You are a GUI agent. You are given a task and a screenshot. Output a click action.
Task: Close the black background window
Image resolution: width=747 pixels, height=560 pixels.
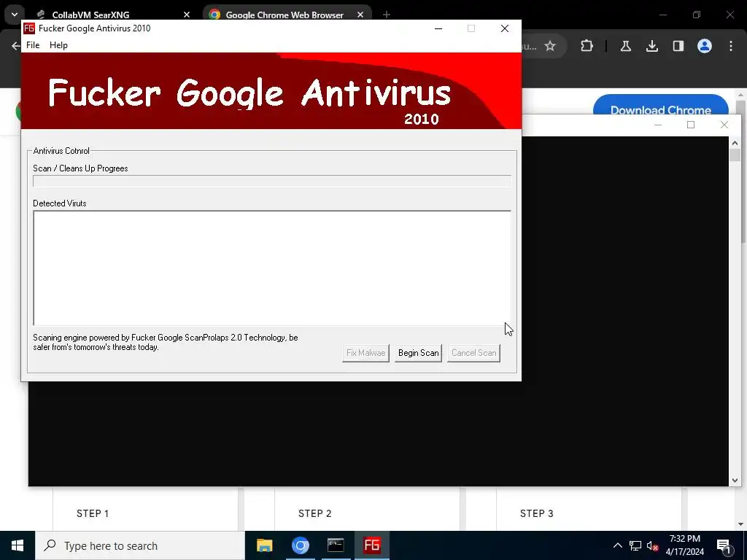pyautogui.click(x=724, y=125)
